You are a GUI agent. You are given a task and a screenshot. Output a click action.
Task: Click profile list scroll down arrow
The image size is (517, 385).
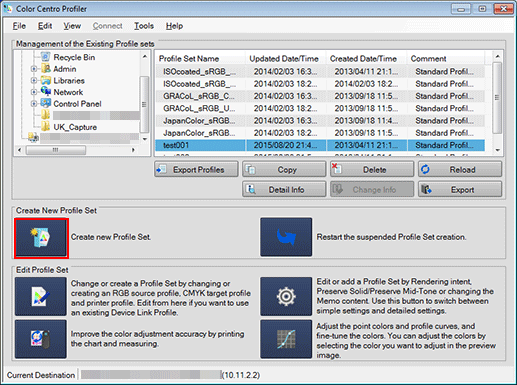[497, 150]
